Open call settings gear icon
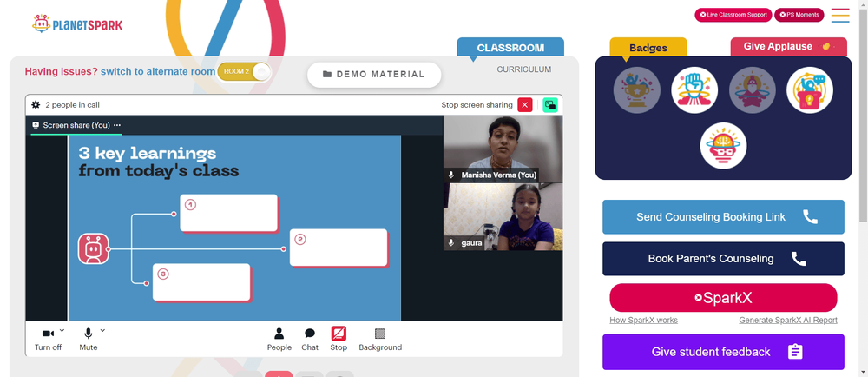Viewport: 868px width, 377px height. click(36, 104)
